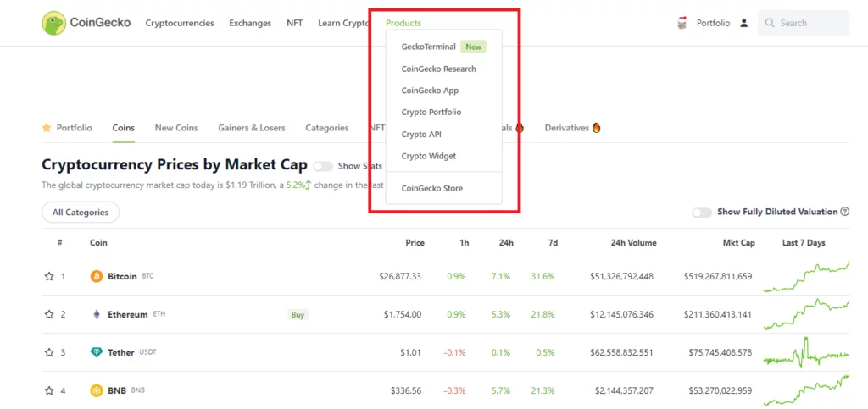868x409 pixels.
Task: Click the user profile icon
Action: [x=744, y=23]
